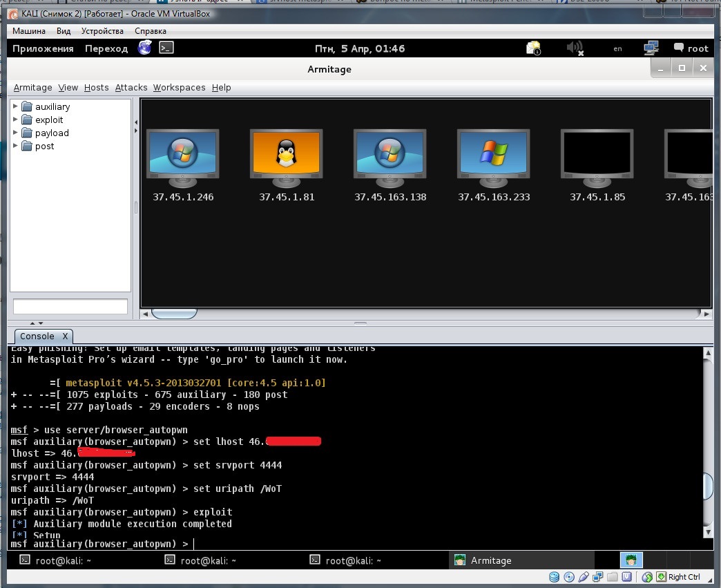Click the VirtualBox network adapters status icon

pyautogui.click(x=598, y=577)
